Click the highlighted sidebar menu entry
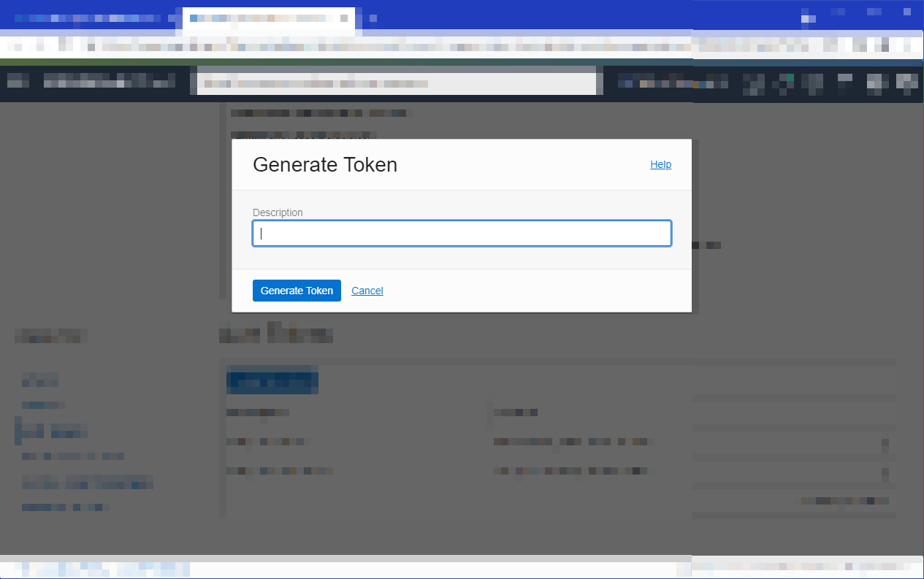 coord(51,431)
